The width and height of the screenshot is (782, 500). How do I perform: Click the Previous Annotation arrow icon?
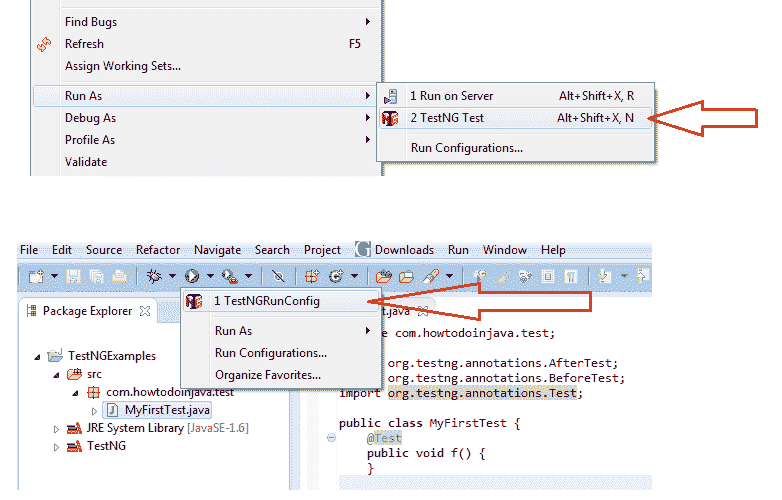642,276
